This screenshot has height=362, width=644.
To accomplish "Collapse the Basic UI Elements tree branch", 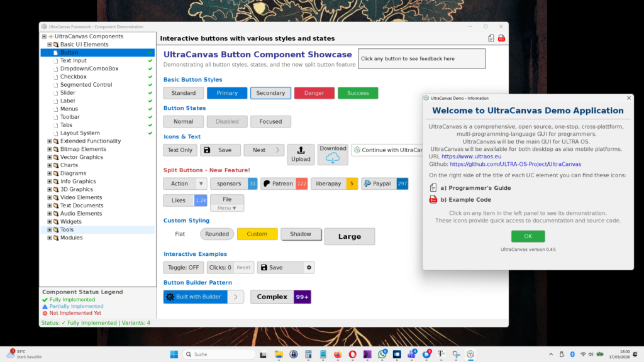I will click(50, 44).
